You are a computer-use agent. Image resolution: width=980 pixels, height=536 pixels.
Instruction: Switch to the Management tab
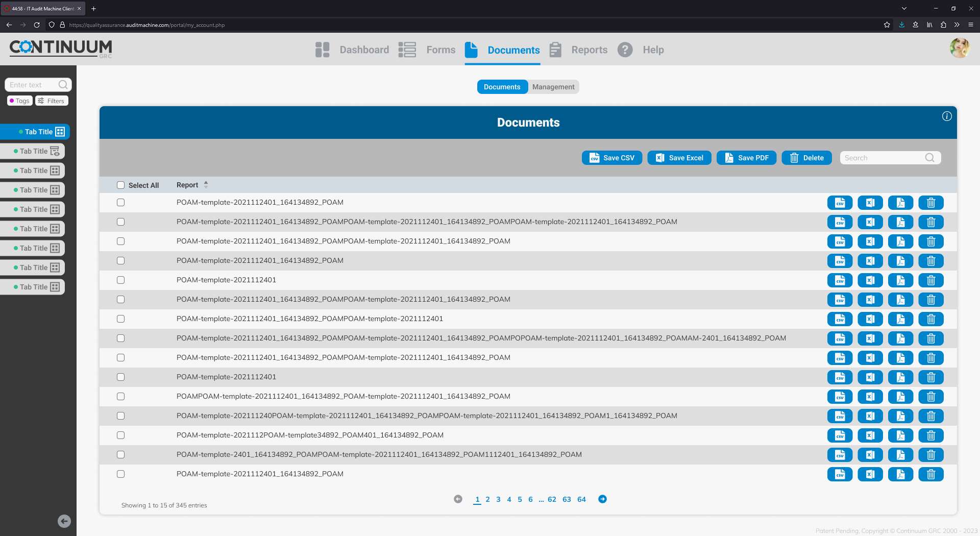coord(553,87)
